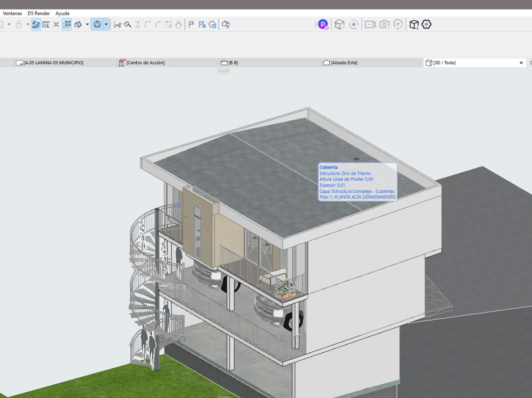Image resolution: width=532 pixels, height=398 pixels.
Task: Click the flag marker icon
Action: [x=191, y=24]
